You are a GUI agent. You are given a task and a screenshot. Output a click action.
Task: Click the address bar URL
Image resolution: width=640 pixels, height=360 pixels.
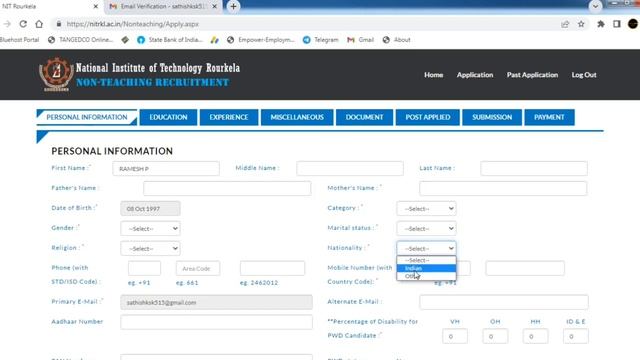133,24
